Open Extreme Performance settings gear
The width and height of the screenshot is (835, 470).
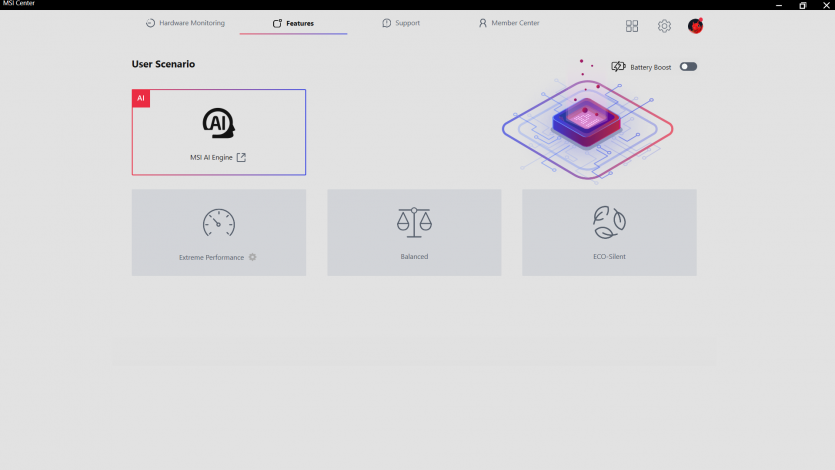click(253, 257)
